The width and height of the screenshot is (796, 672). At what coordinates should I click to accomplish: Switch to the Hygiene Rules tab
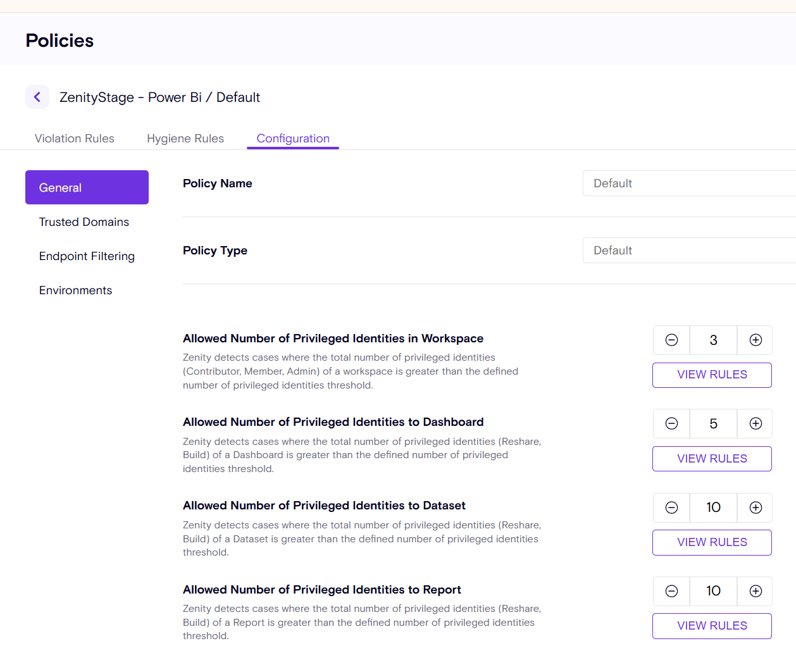pyautogui.click(x=185, y=139)
